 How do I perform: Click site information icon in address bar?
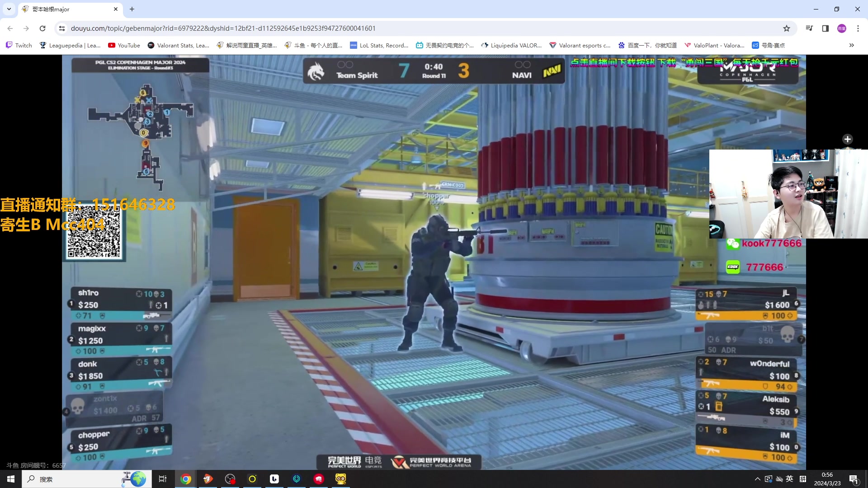62,28
